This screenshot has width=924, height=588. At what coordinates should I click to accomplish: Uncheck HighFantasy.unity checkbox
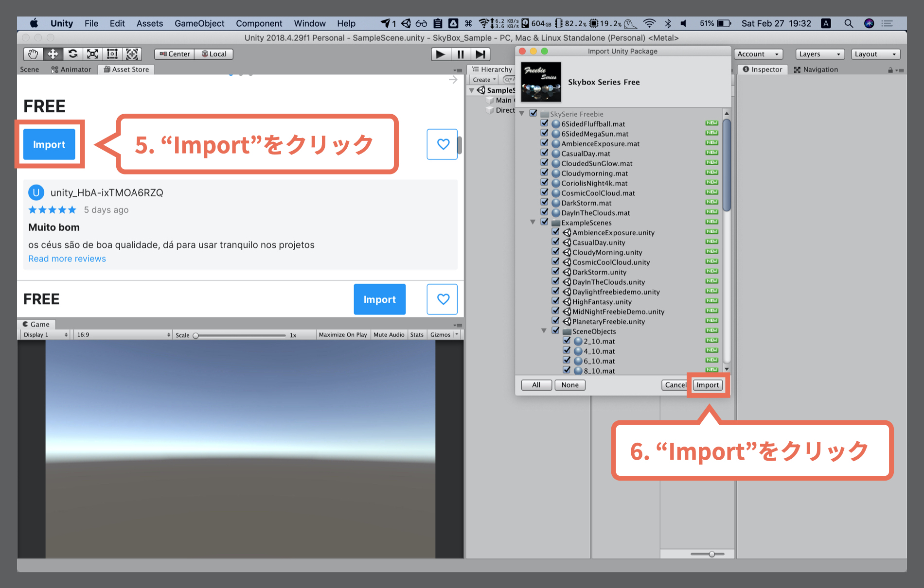[556, 301]
